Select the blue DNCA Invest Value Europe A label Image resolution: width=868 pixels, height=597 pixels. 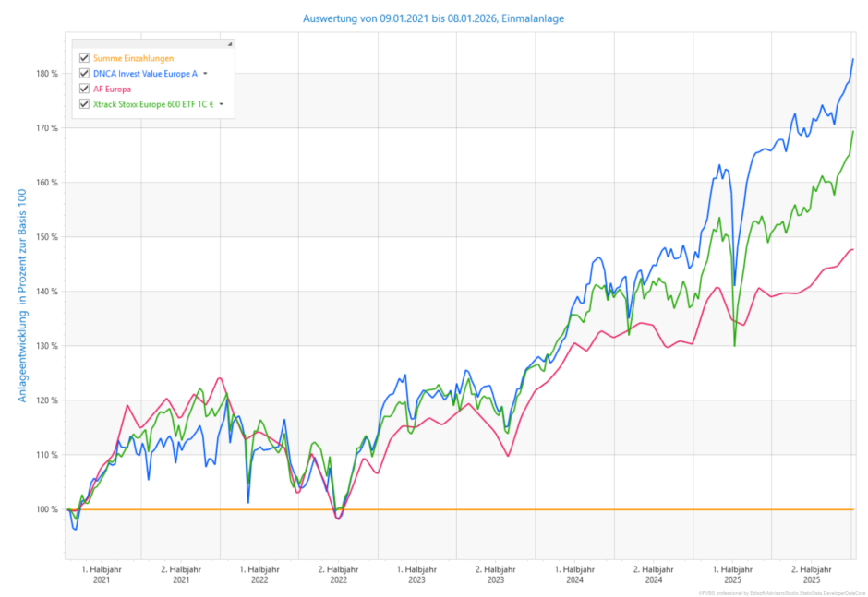pos(145,74)
